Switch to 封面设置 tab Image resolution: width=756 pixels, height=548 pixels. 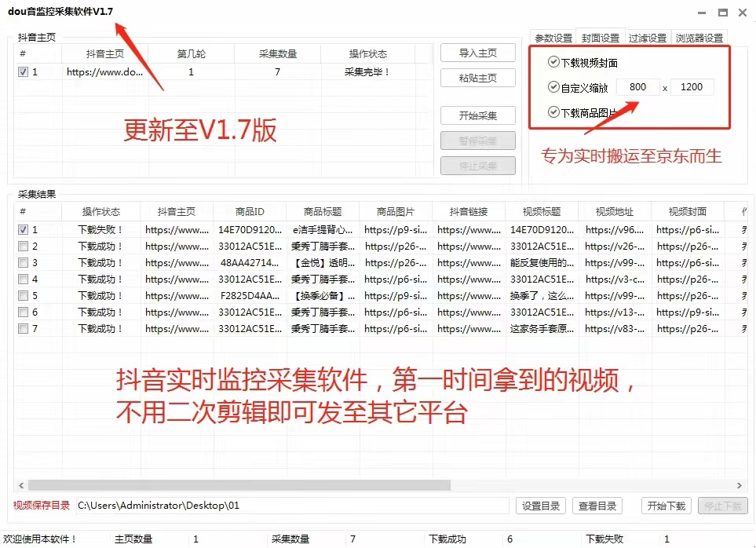tap(601, 38)
